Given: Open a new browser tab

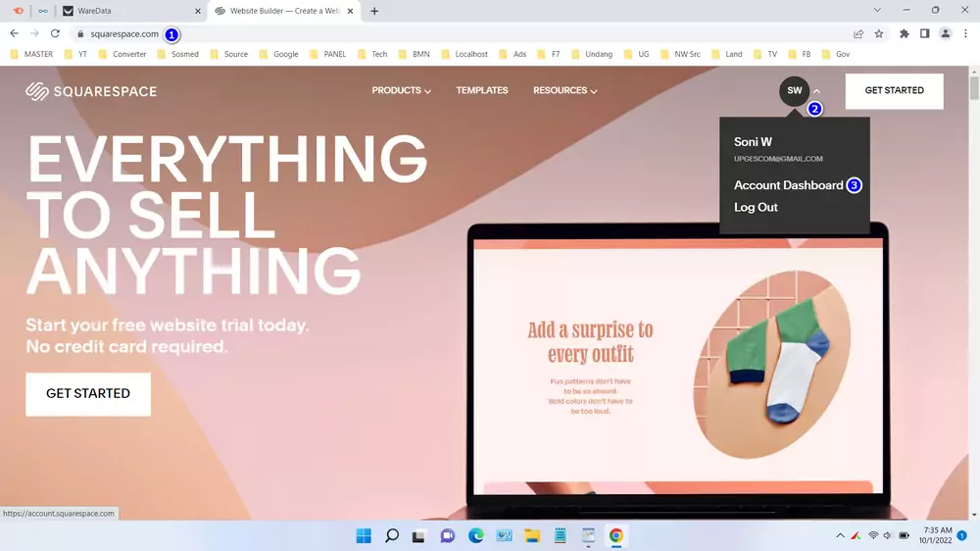Looking at the screenshot, I should pyautogui.click(x=374, y=11).
